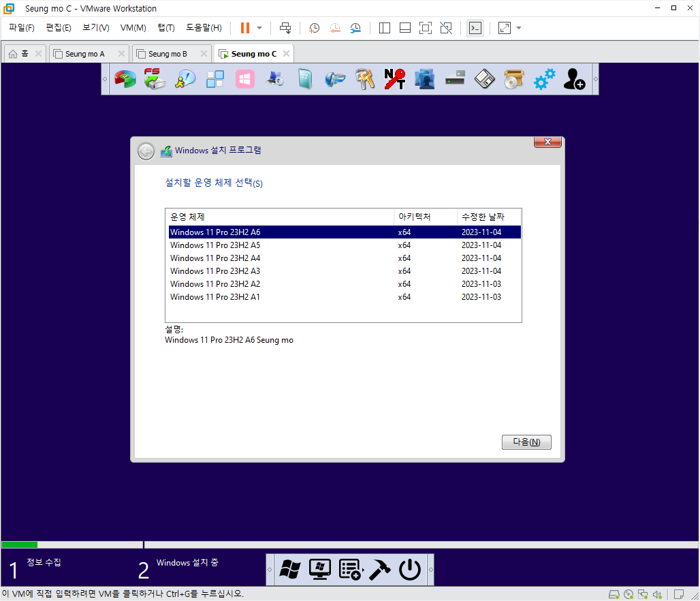The width and height of the screenshot is (700, 601).
Task: Click the power button icon in bottom toolbar
Action: coord(410,570)
